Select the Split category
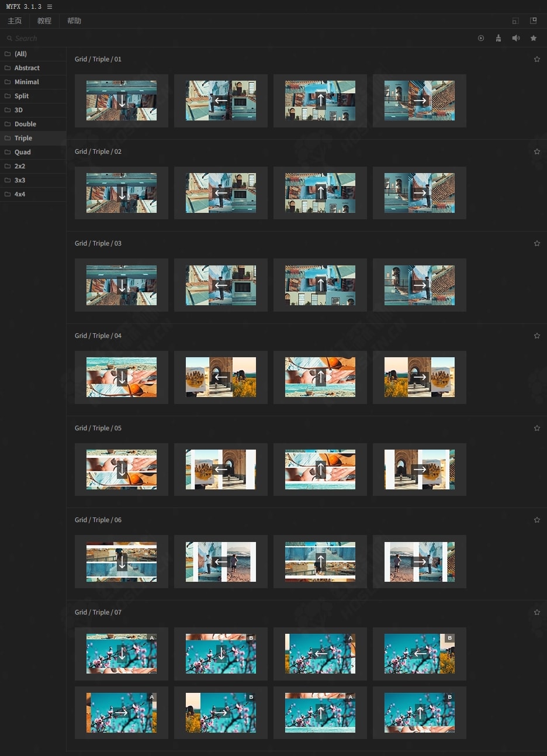The width and height of the screenshot is (547, 756). click(33, 96)
